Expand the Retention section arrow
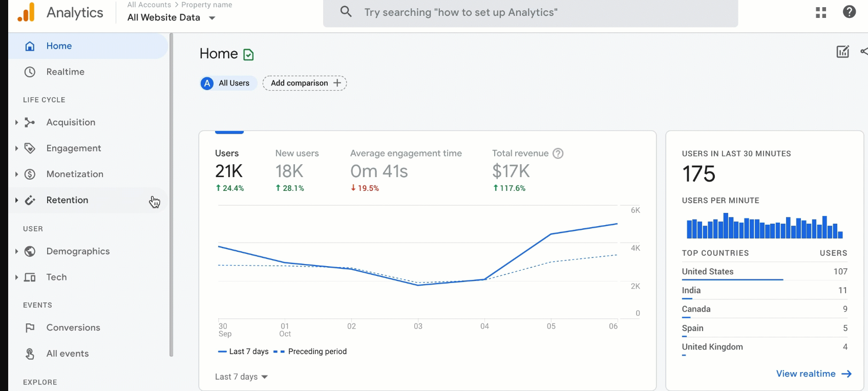 (16, 200)
